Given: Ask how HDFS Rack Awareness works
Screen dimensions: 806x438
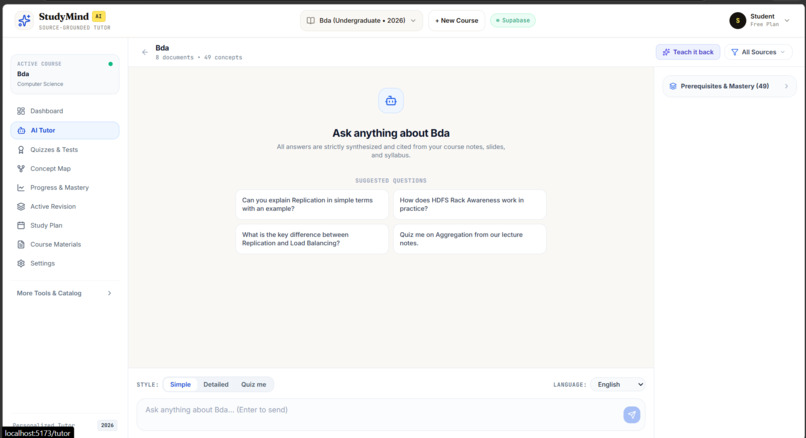Looking at the screenshot, I should (470, 205).
